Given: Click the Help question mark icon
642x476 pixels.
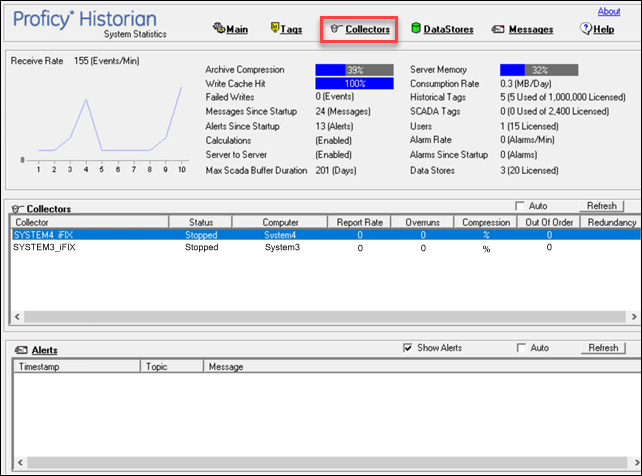Looking at the screenshot, I should (x=585, y=28).
